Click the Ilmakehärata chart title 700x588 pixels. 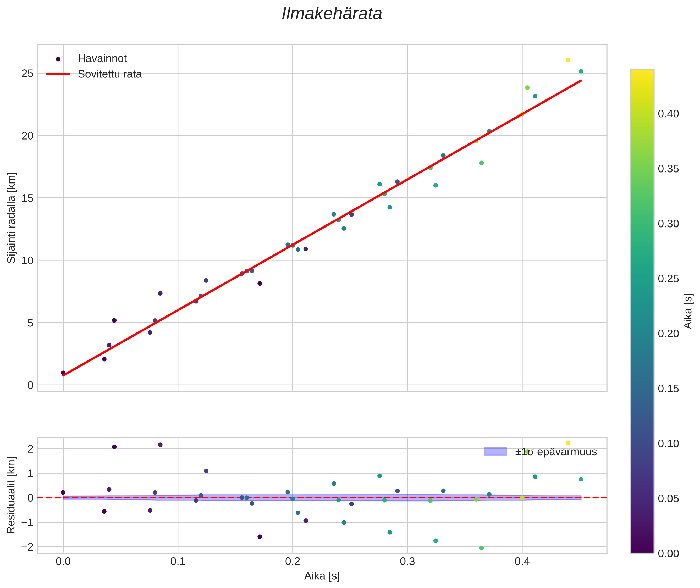point(332,14)
